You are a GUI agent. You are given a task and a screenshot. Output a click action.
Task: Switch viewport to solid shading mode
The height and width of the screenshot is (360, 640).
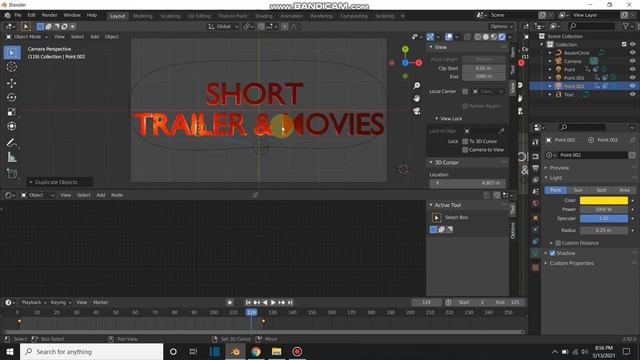point(486,37)
